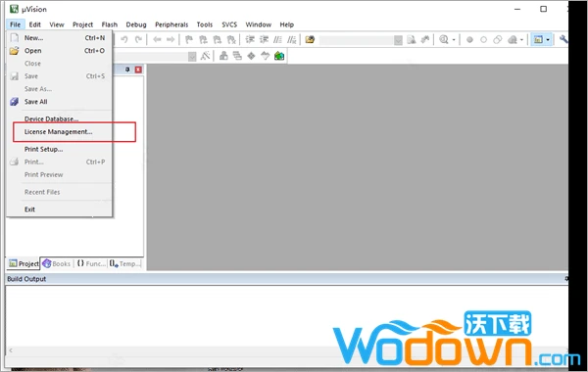The height and width of the screenshot is (372, 588).
Task: Pin the Project panel with pushpin
Action: 127,70
